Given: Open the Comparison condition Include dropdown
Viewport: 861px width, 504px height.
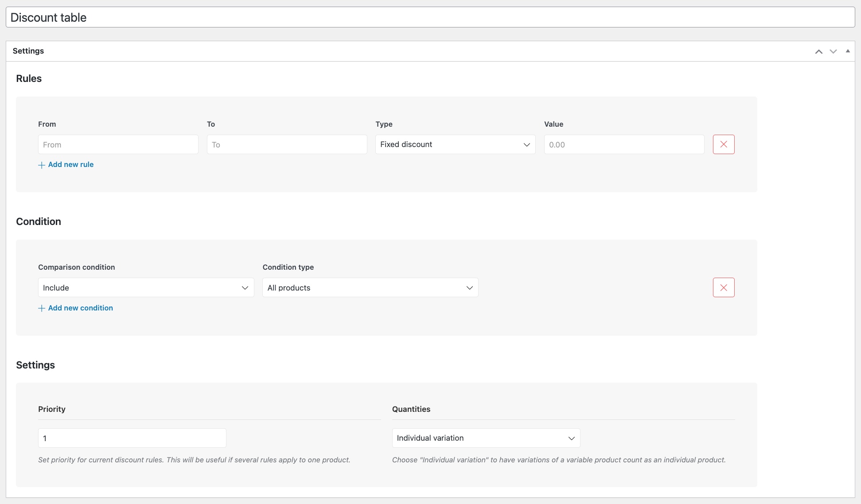Looking at the screenshot, I should pyautogui.click(x=146, y=287).
